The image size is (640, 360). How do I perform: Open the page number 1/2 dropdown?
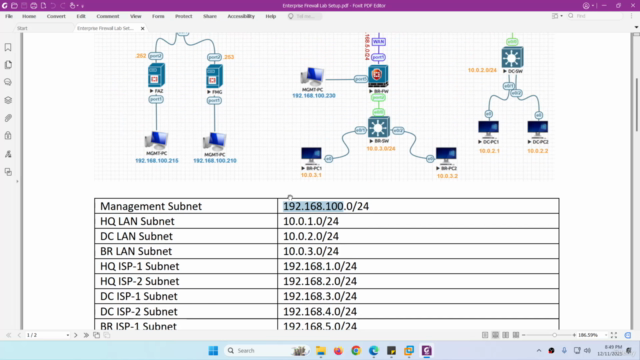pos(67,336)
